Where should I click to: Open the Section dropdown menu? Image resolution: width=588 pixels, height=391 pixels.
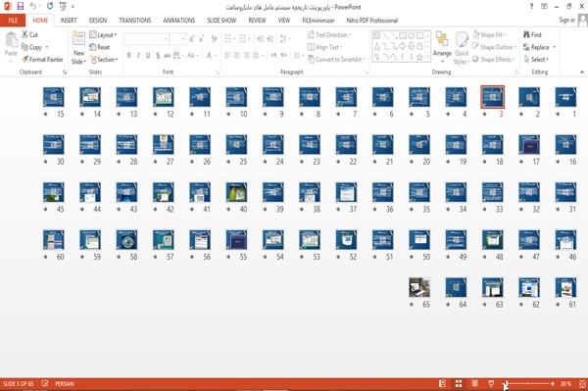pos(104,59)
